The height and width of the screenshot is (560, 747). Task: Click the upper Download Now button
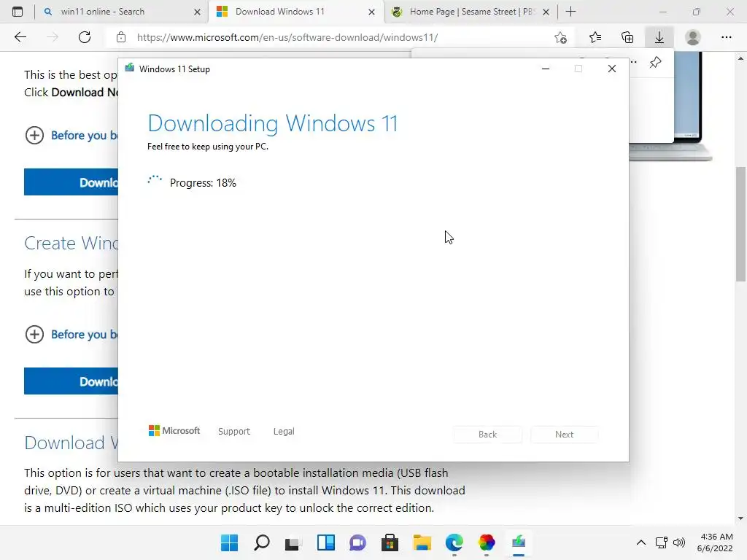pos(71,182)
